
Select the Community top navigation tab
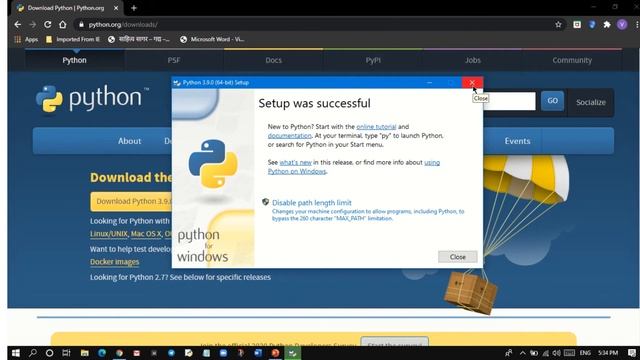[x=572, y=60]
